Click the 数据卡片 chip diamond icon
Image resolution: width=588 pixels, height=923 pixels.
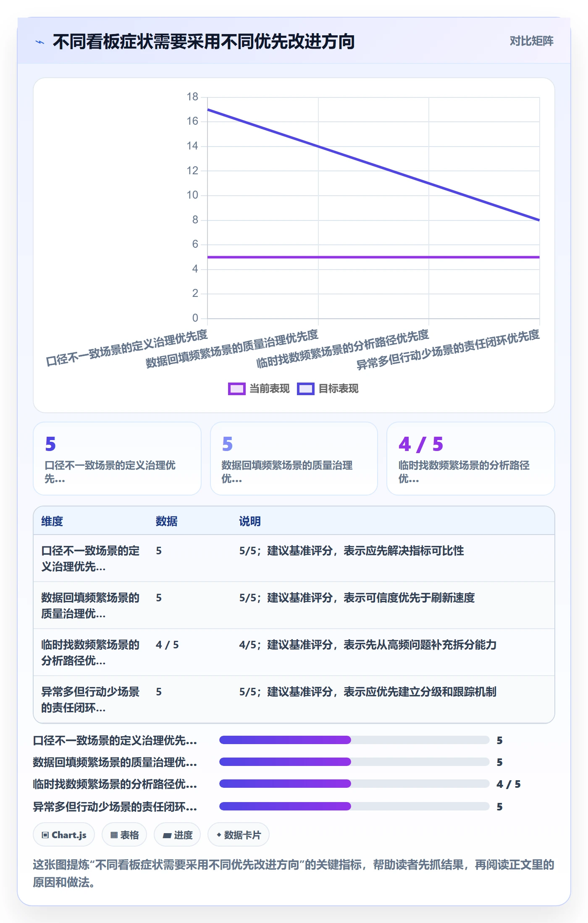(x=219, y=835)
